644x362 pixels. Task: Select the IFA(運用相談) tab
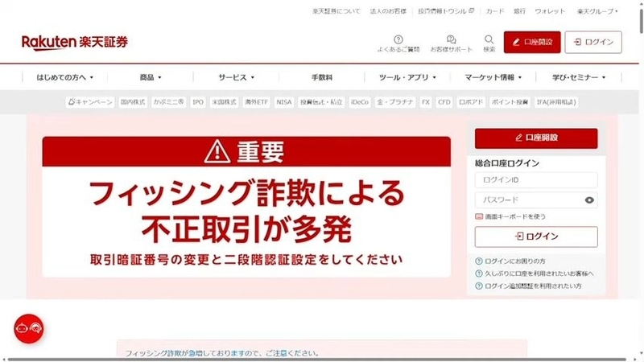pyautogui.click(x=556, y=102)
